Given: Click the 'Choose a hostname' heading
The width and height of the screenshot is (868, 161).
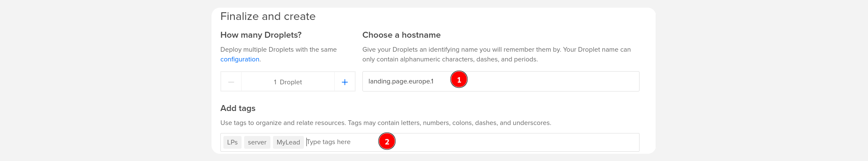Looking at the screenshot, I should (x=401, y=35).
